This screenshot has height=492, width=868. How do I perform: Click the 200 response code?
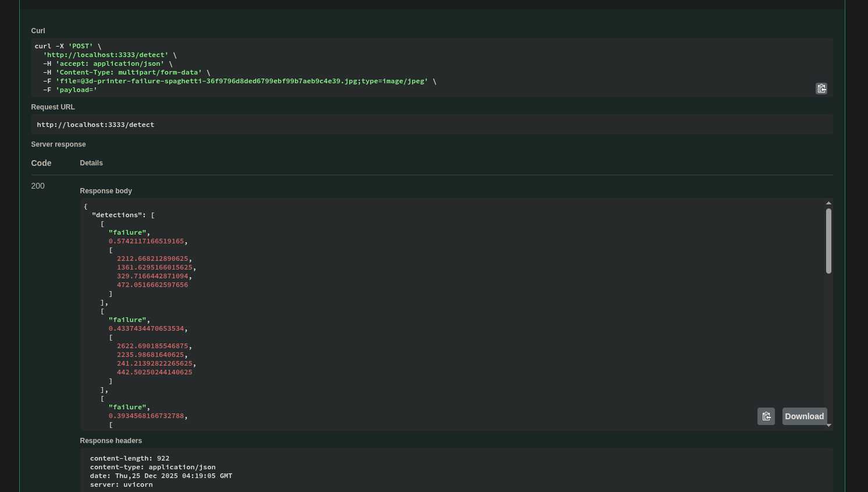coord(38,186)
